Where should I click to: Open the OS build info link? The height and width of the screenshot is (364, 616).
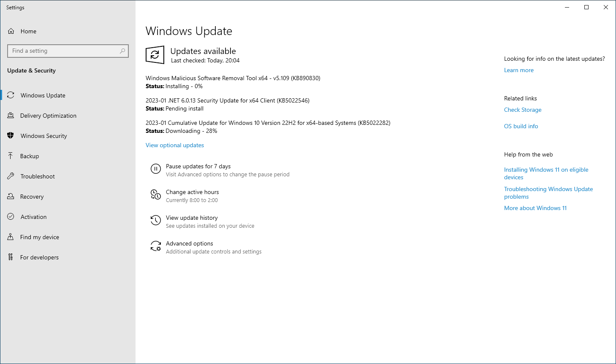[521, 126]
